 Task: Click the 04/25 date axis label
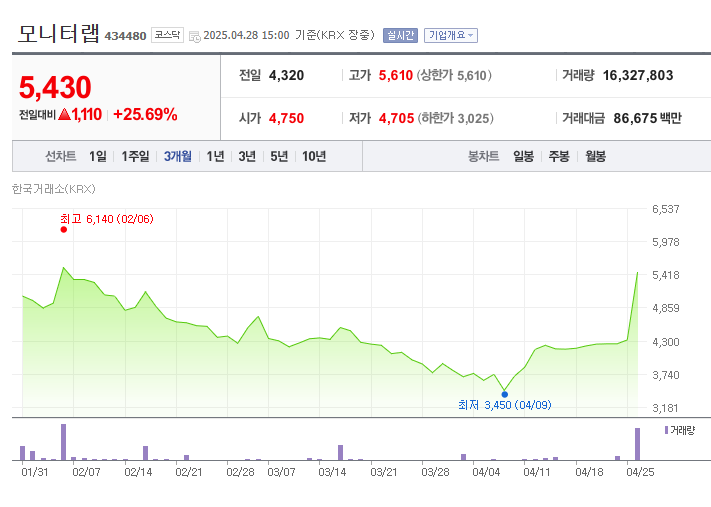(640, 473)
